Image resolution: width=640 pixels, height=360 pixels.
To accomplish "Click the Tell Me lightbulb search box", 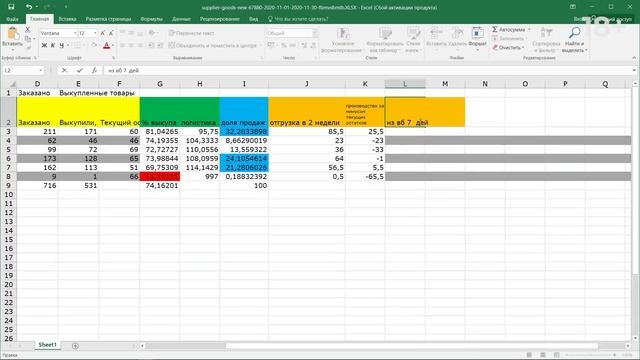I will click(298, 19).
